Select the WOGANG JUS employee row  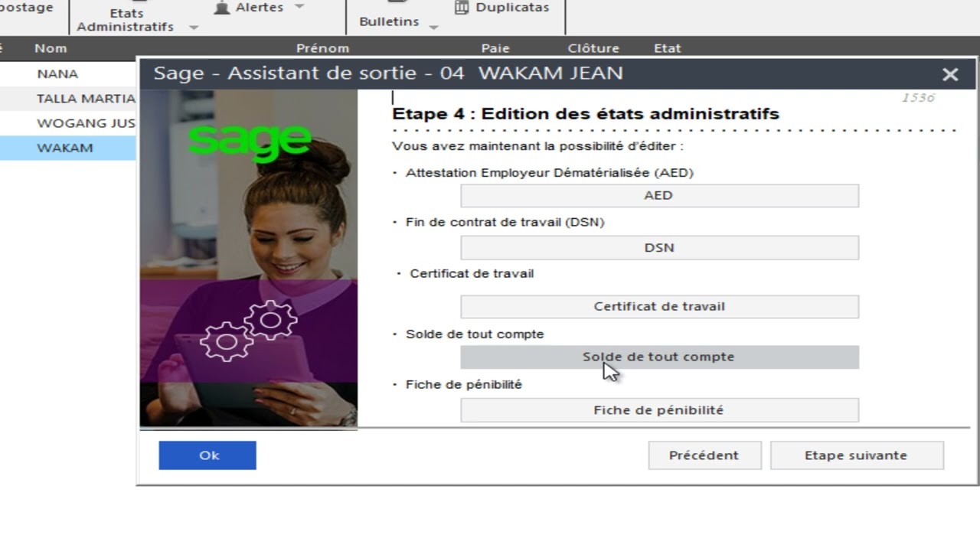(68, 123)
